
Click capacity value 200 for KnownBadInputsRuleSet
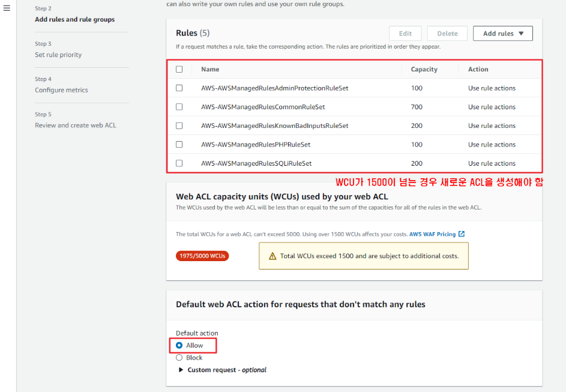coord(417,125)
